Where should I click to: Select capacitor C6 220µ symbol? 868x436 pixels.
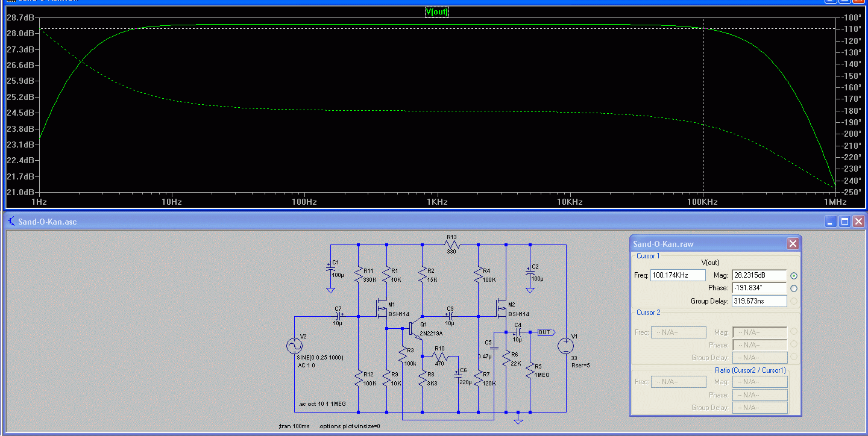point(458,376)
